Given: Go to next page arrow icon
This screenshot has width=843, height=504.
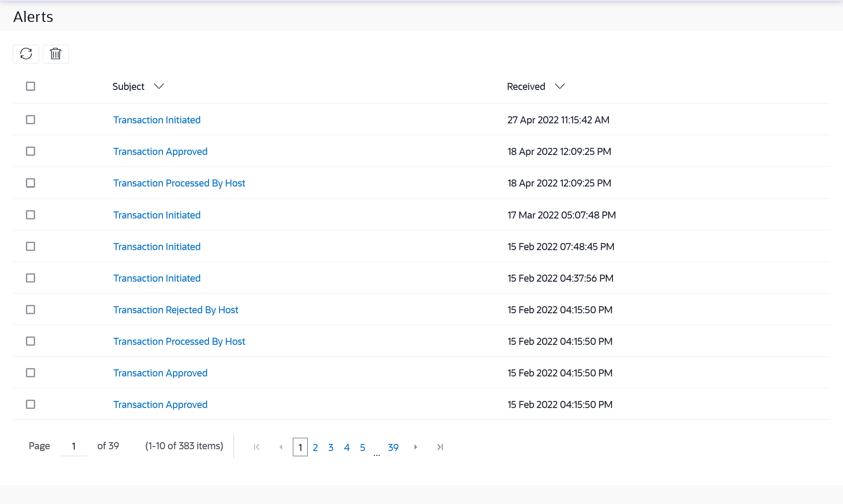Looking at the screenshot, I should click(x=415, y=447).
